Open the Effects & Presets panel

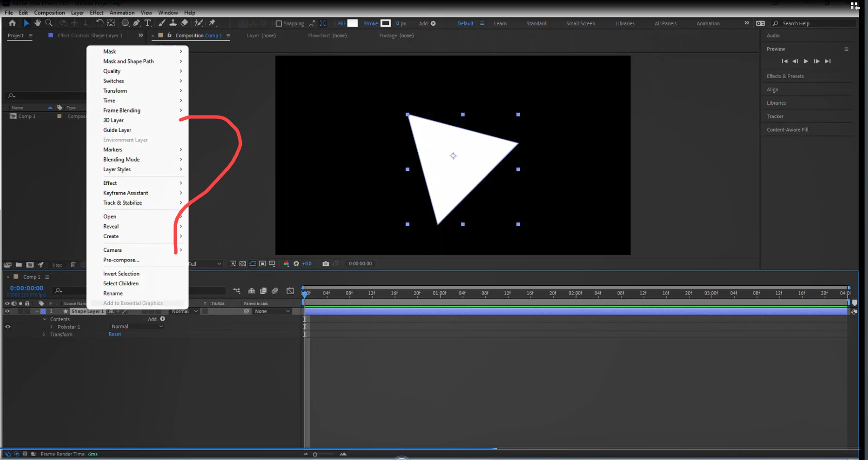[785, 76]
